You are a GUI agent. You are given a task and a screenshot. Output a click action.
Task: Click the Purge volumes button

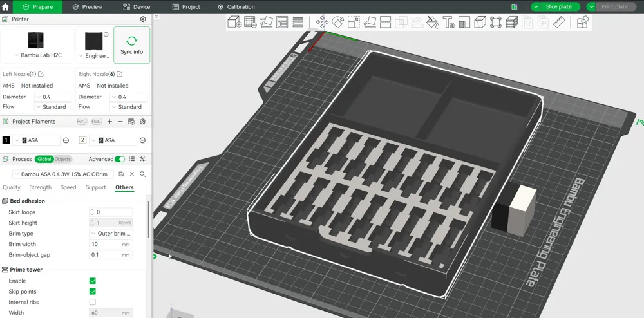coord(82,122)
